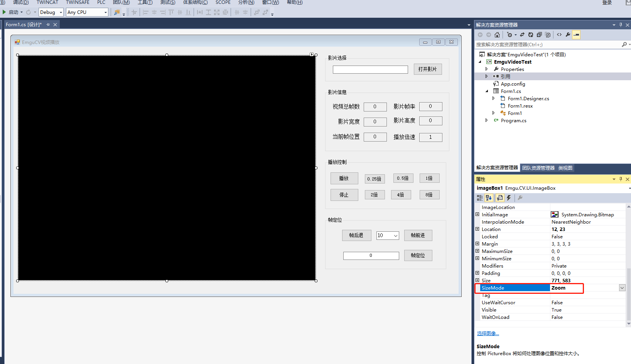The image size is (631, 364).
Task: Click the 选择图像... link in Properties
Action: 488,334
